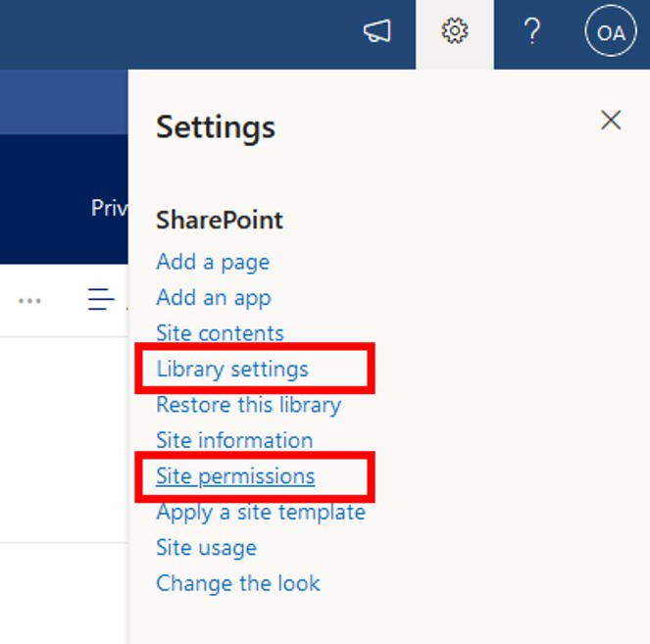
Task: Open Site permissions
Action: click(x=235, y=476)
